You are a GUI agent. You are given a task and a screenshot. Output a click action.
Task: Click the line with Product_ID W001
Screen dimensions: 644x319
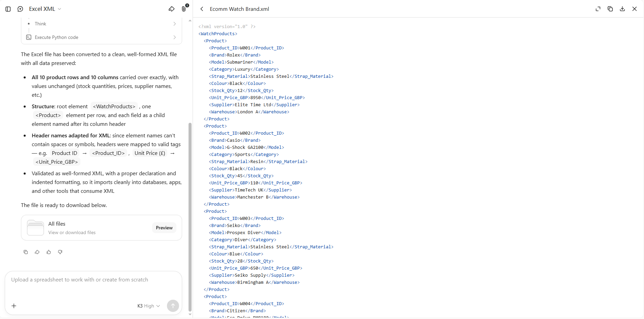click(246, 48)
